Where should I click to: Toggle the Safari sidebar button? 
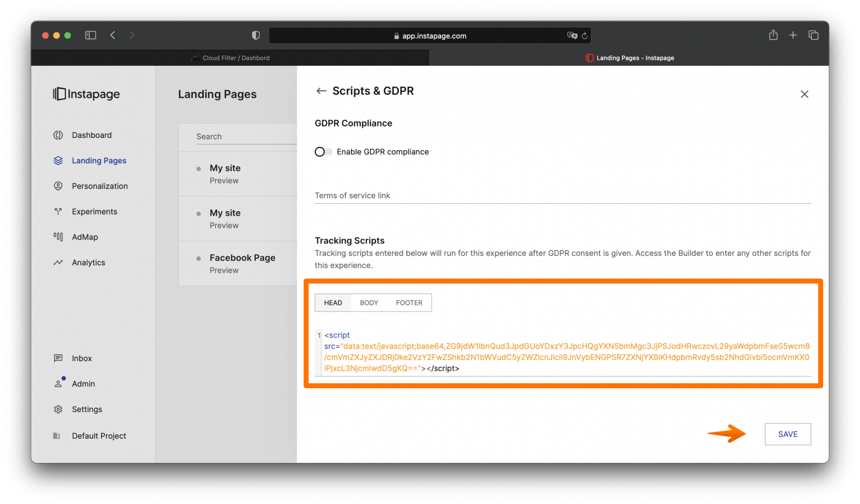pos(91,35)
